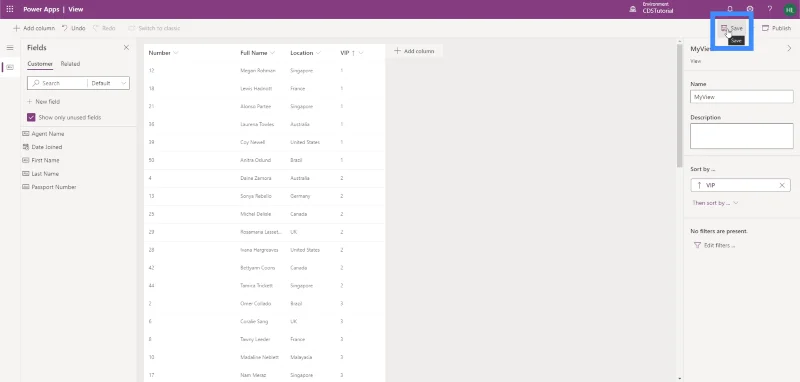The width and height of the screenshot is (800, 382).
Task: Remove the VIP sort with the X
Action: [782, 185]
